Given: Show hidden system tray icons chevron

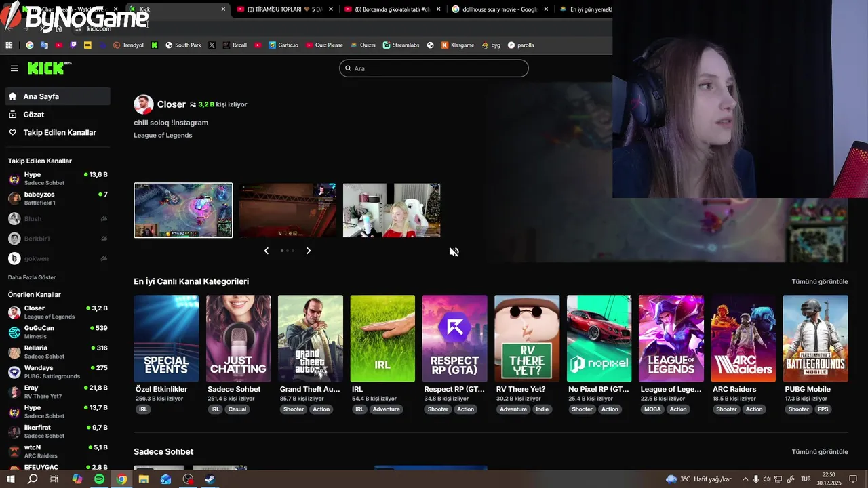Looking at the screenshot, I should (x=745, y=479).
